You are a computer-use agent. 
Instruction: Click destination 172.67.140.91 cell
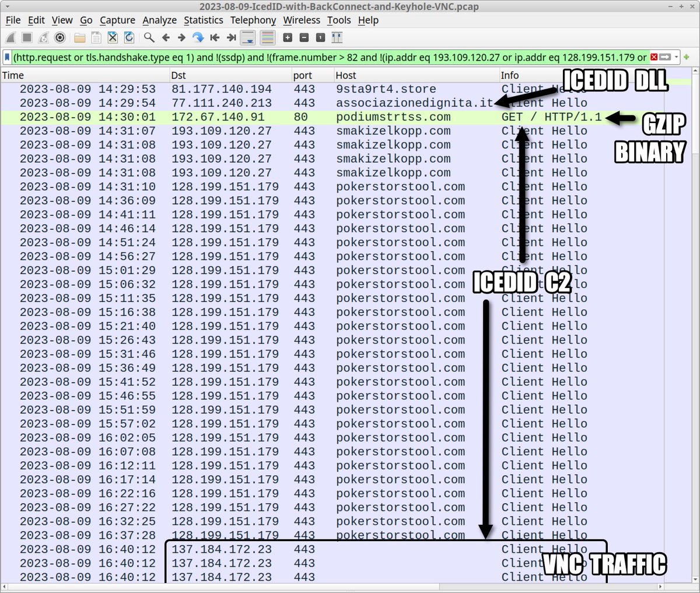point(218,117)
